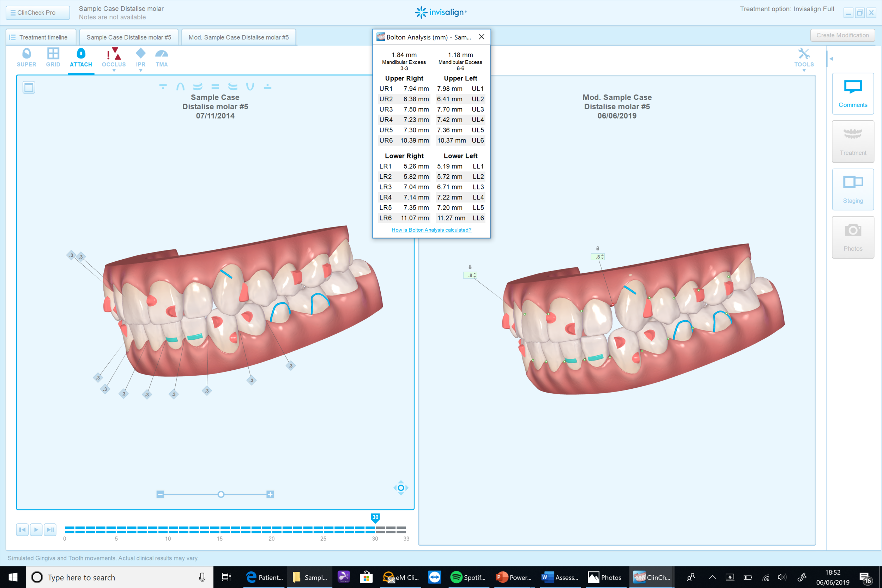
Task: Select stage 30 on the staging timeline
Action: point(375,517)
